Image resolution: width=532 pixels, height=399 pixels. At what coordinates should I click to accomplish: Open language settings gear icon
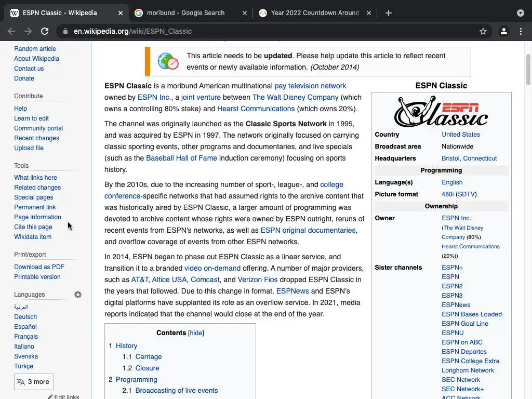tap(78, 295)
